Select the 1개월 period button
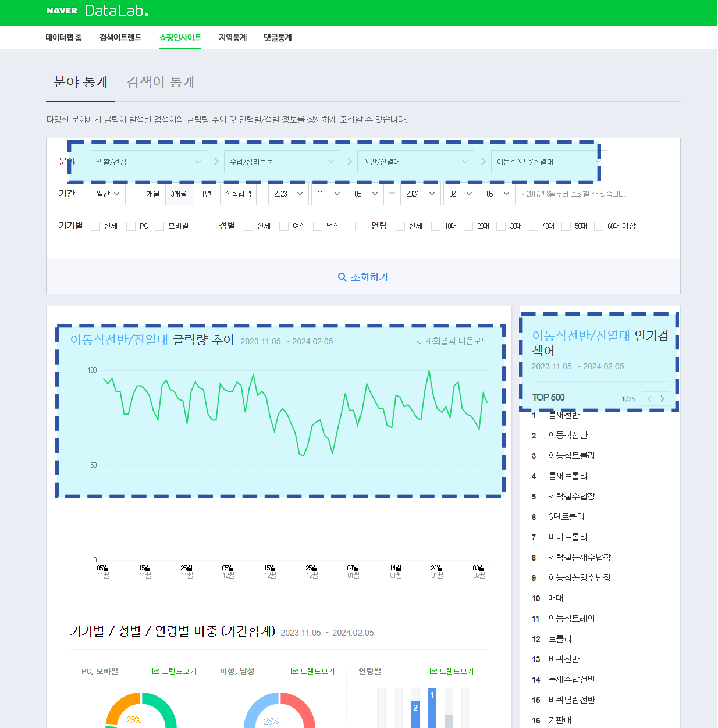This screenshot has width=718, height=728. click(151, 194)
